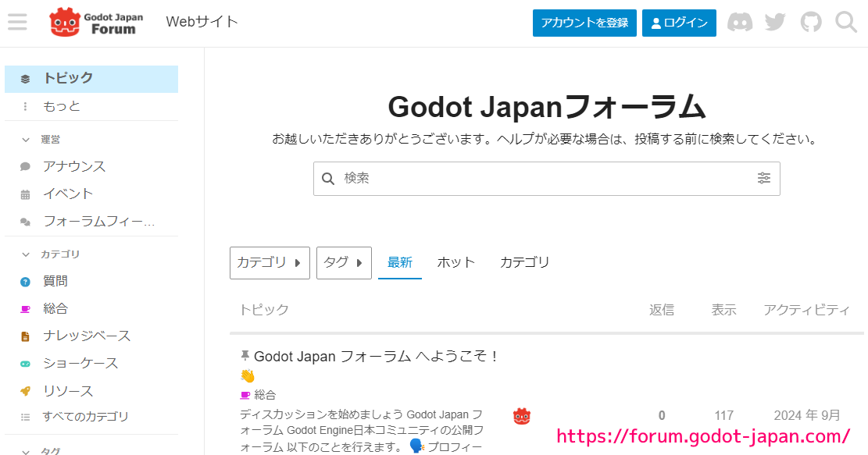Image resolution: width=868 pixels, height=455 pixels.
Task: Click the header search magnifier icon
Action: tap(846, 22)
